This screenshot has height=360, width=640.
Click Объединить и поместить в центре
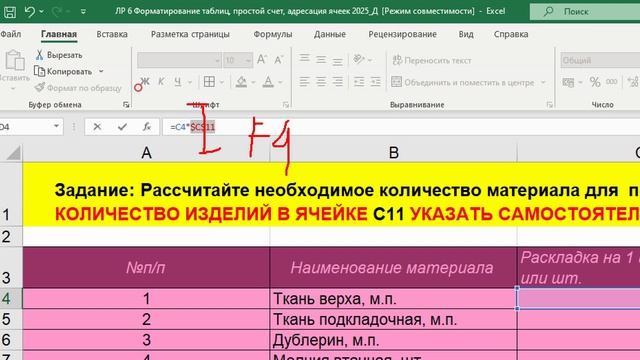pos(462,82)
